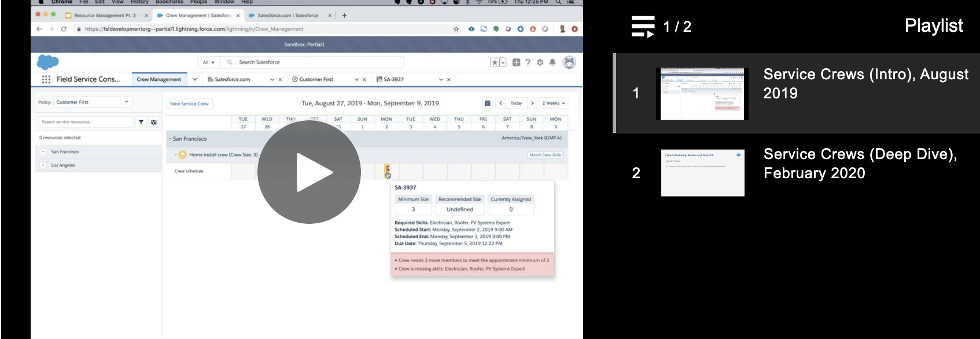
Task: Switch to the Salesforce.com workspace tab
Action: [232, 79]
